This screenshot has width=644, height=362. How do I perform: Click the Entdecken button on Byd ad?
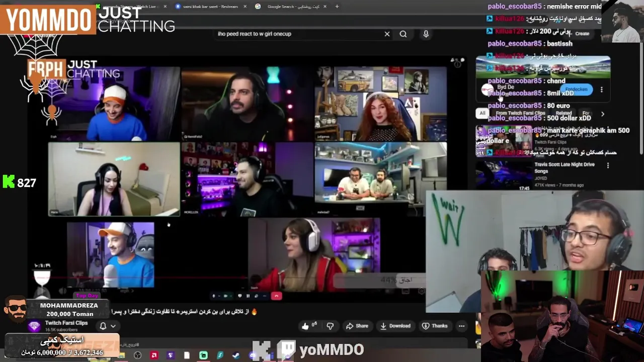576,89
